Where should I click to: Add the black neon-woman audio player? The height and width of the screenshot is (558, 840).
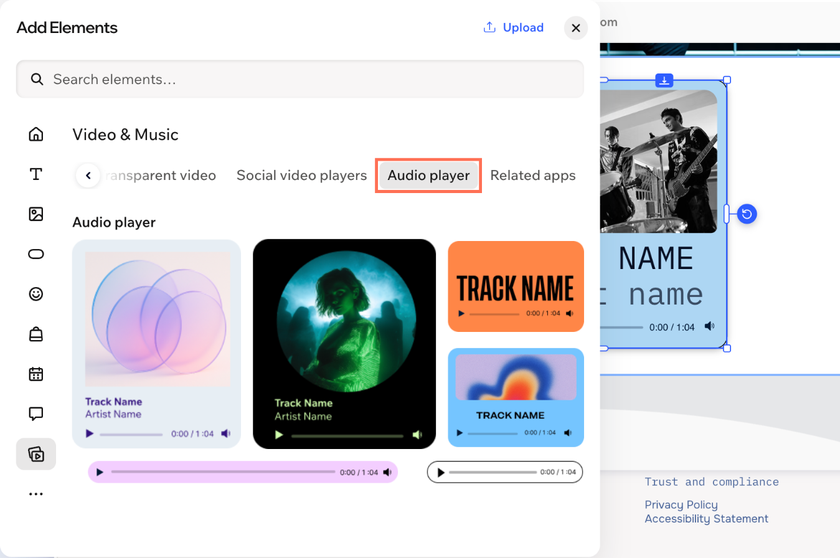tap(344, 344)
